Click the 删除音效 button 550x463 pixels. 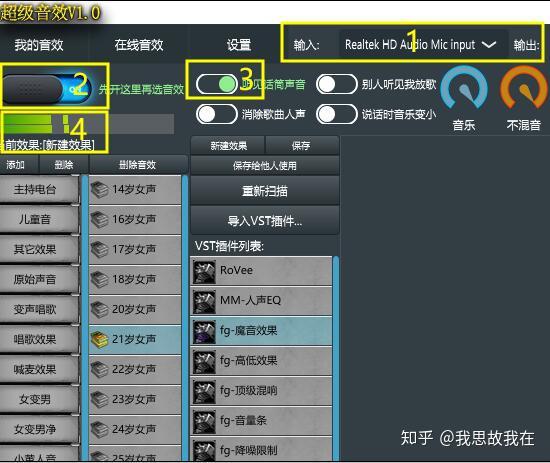coord(138,165)
